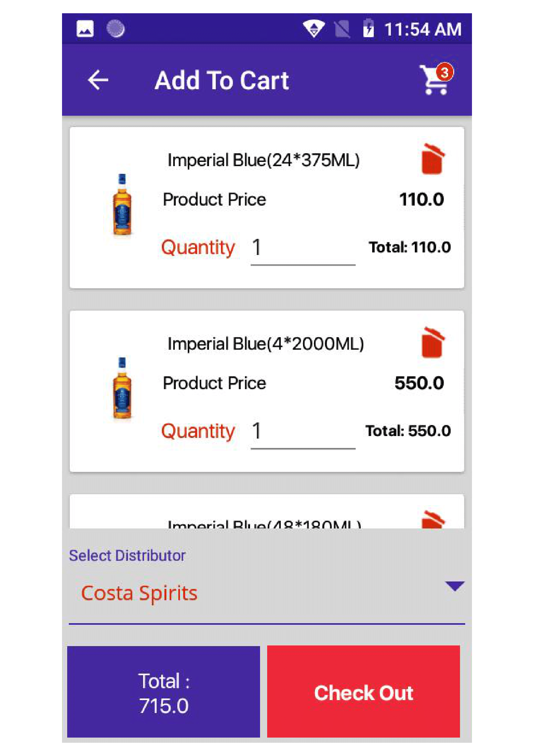Delete Imperial Blue(24*375ML) from cart
The height and width of the screenshot is (756, 534).
tap(432, 159)
